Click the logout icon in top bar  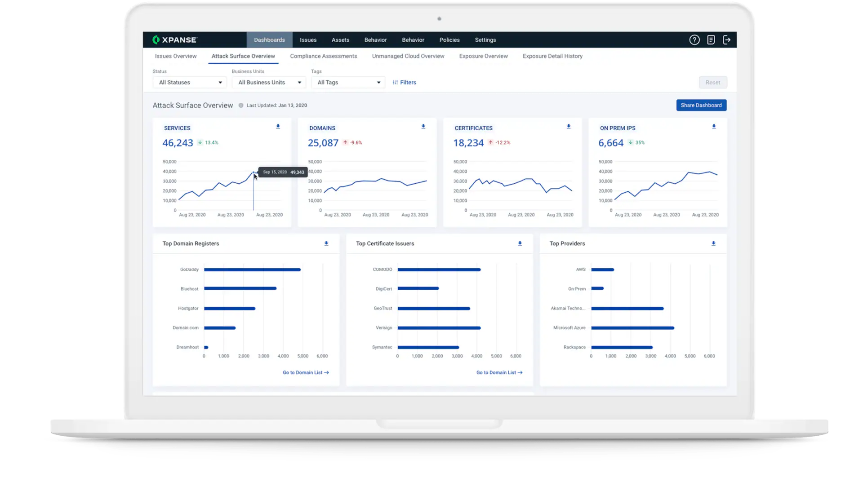pyautogui.click(x=727, y=40)
